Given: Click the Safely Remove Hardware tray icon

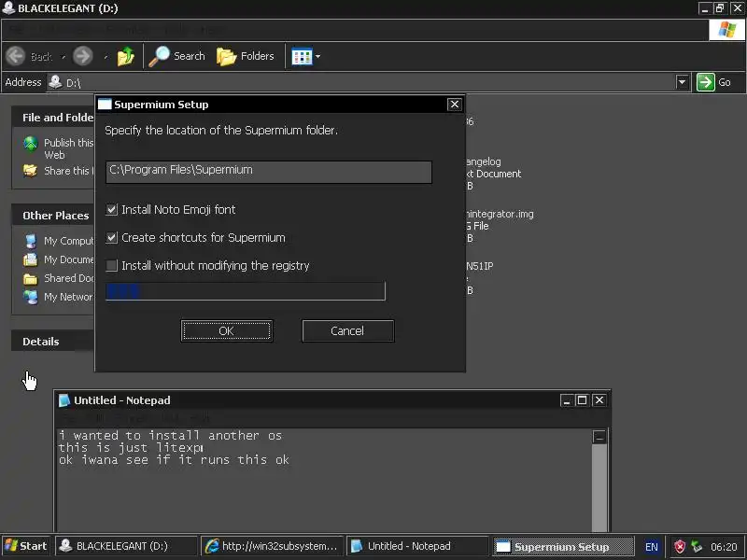Looking at the screenshot, I should tap(697, 547).
